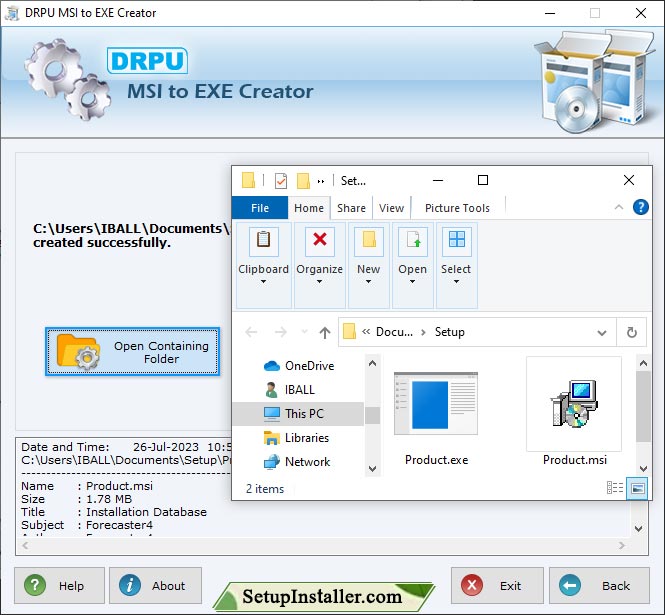This screenshot has width=665, height=615.
Task: Click Properties quick access toolbar icon
Action: pos(281,181)
